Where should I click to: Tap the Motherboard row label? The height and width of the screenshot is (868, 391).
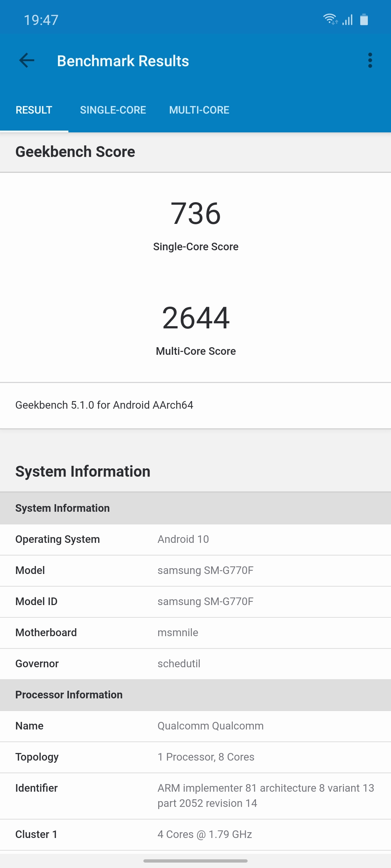pyautogui.click(x=46, y=633)
